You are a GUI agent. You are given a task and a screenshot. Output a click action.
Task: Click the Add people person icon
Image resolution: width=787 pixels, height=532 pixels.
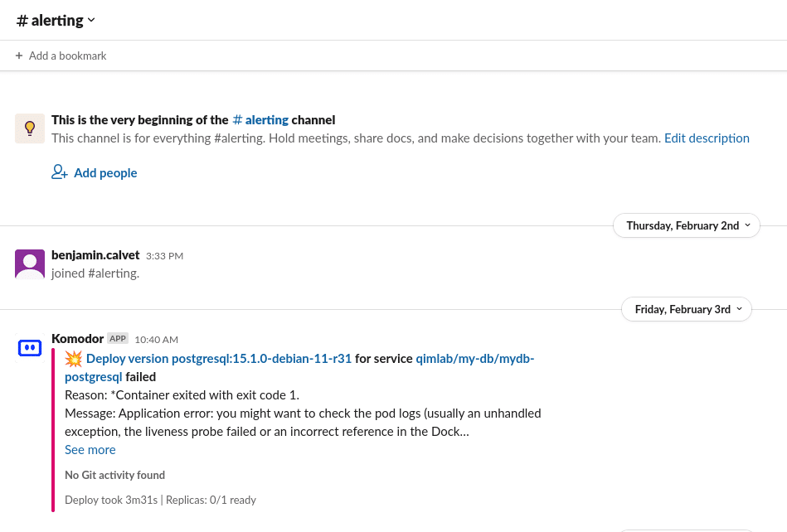(59, 172)
